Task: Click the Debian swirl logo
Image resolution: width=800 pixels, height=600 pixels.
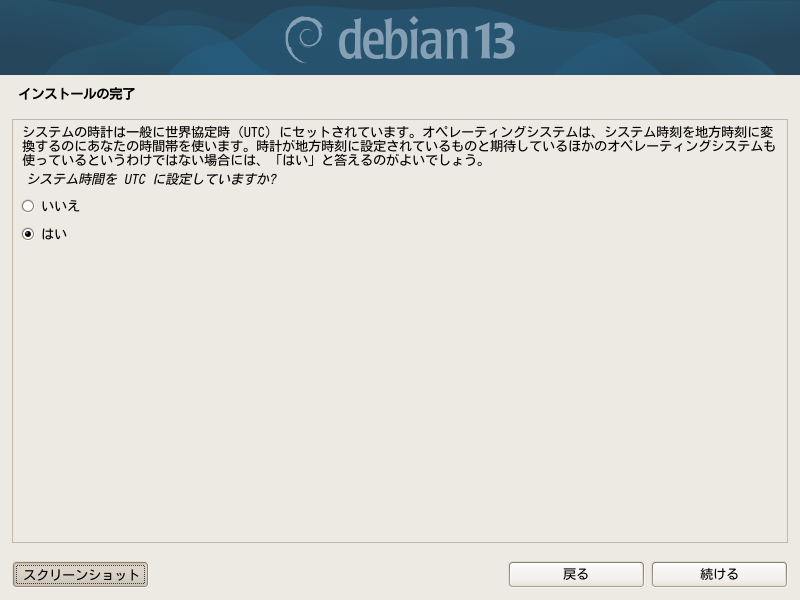Action: (x=304, y=39)
